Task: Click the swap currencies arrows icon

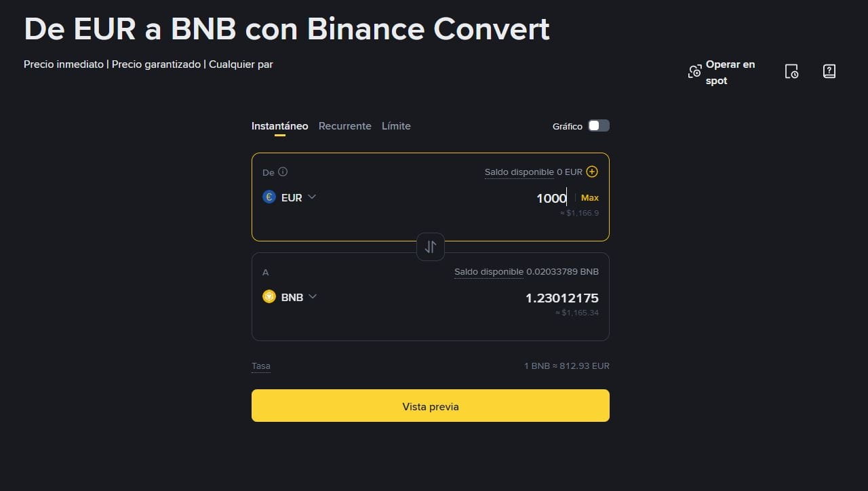Action: 431,247
